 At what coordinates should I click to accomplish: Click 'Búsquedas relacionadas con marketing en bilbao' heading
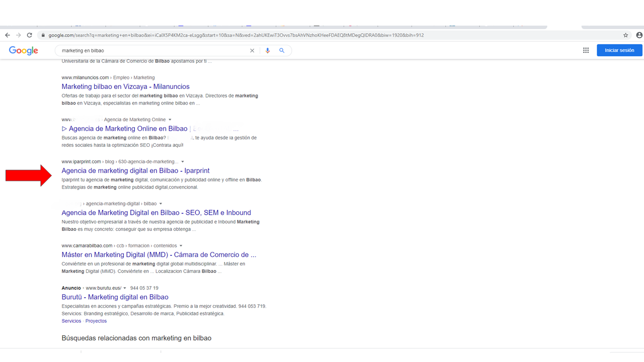[136, 338]
